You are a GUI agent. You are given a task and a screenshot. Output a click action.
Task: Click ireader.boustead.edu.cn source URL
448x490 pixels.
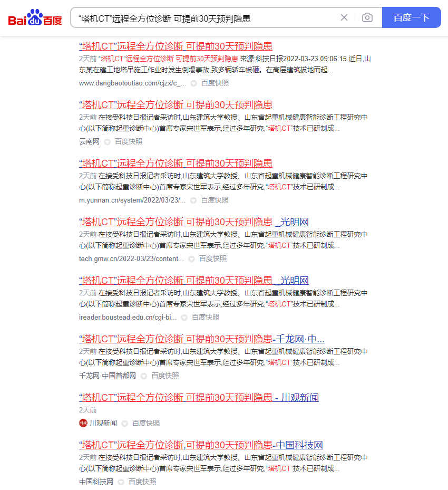(128, 317)
